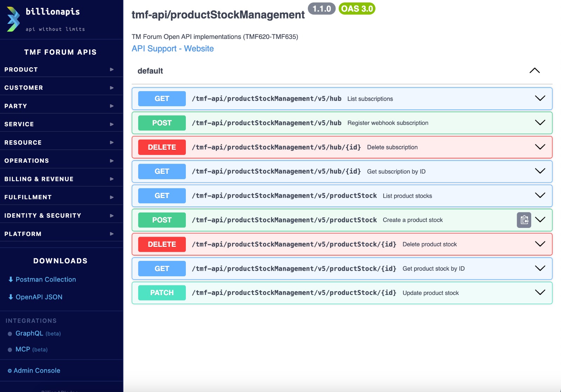Viewport: 561px width, 392px height.
Task: Expand the Get subscription by ID chevron
Action: 540,171
